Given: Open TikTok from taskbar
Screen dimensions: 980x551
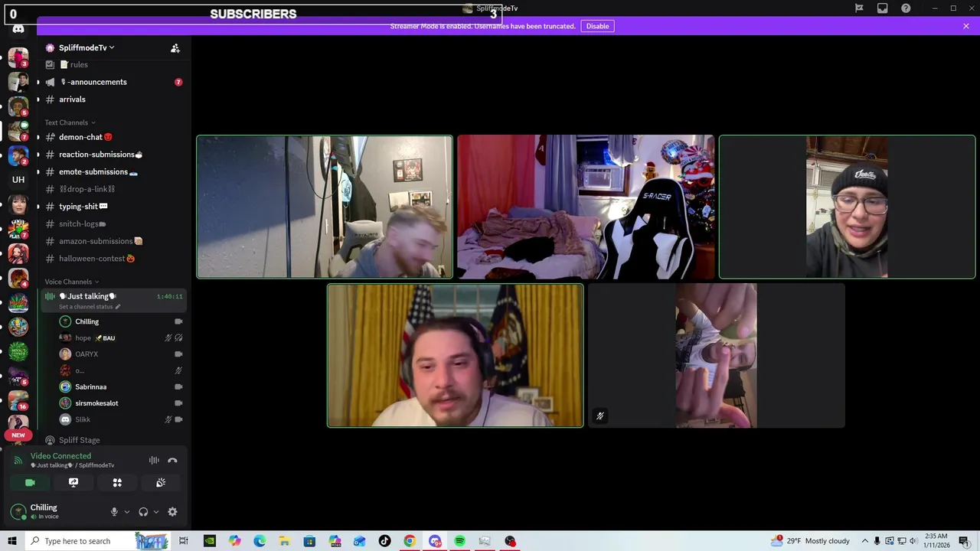Looking at the screenshot, I should point(384,541).
